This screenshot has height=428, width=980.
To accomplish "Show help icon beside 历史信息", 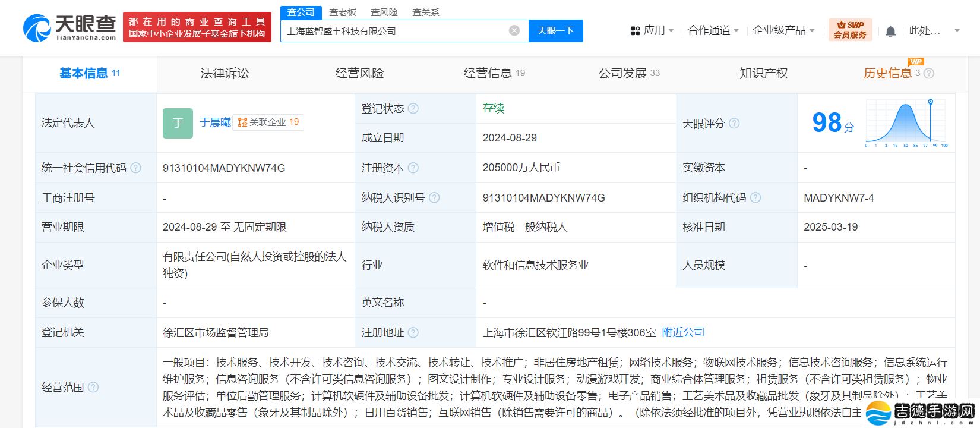I will (929, 74).
